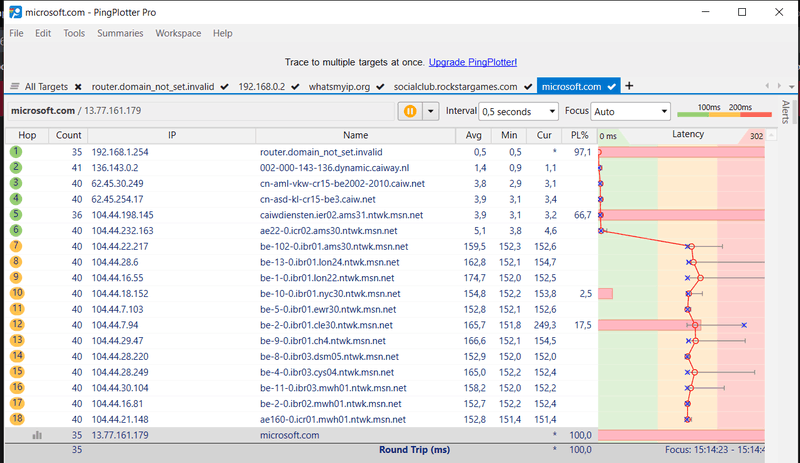This screenshot has width=800, height=463.
Task: Click the PingPlotter app icon in title bar
Action: [15, 12]
